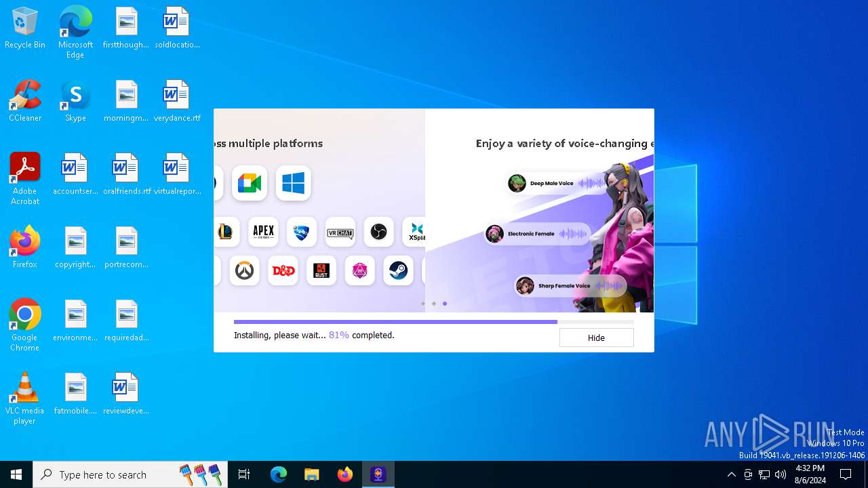868x488 pixels.
Task: Select reviewdeve... Word document on desktop
Action: pyautogui.click(x=126, y=394)
